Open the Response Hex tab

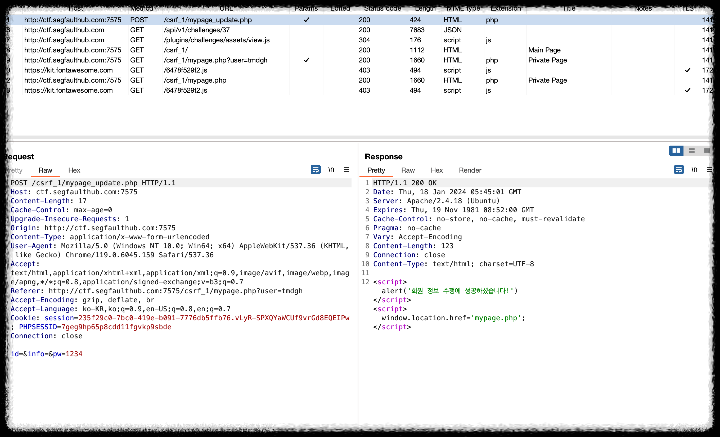(x=437, y=170)
